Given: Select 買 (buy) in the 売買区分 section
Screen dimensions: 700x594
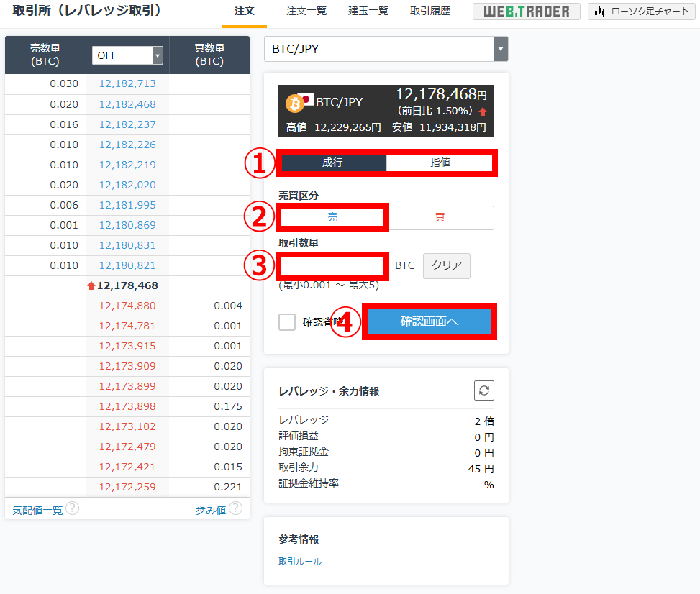Looking at the screenshot, I should point(441,217).
